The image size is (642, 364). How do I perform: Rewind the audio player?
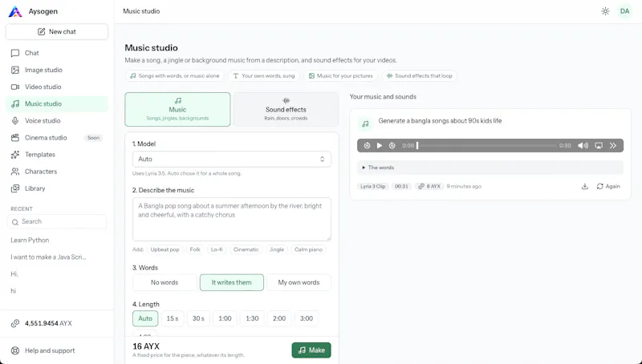click(367, 146)
